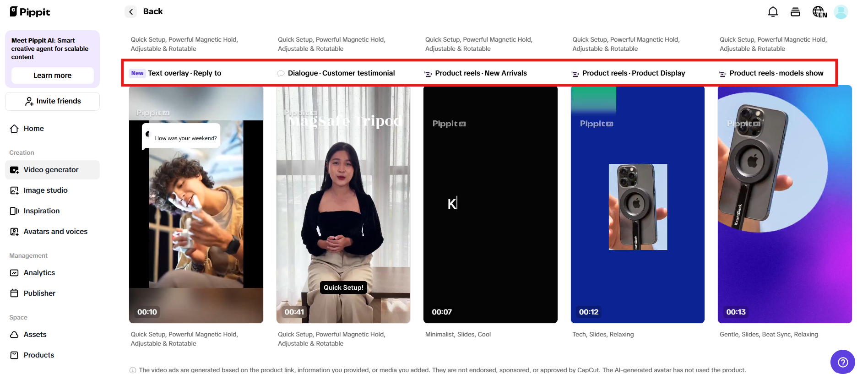This screenshot has width=868, height=374.
Task: Click the New badge on Text overlay
Action: click(x=137, y=73)
